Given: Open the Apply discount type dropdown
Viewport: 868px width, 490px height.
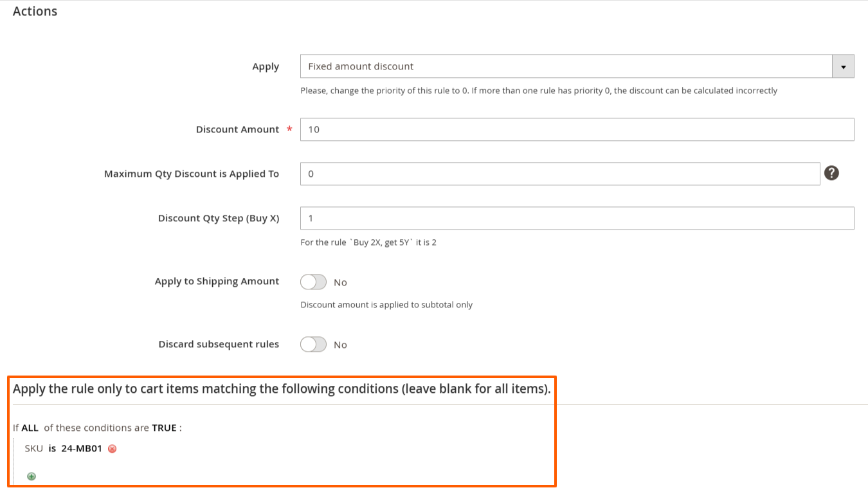Looking at the screenshot, I should click(x=577, y=66).
